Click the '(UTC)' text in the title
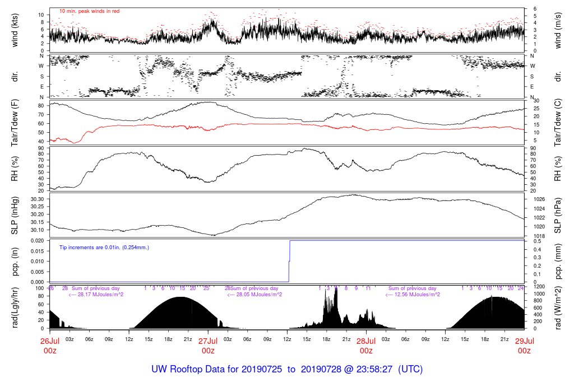 [410, 370]
